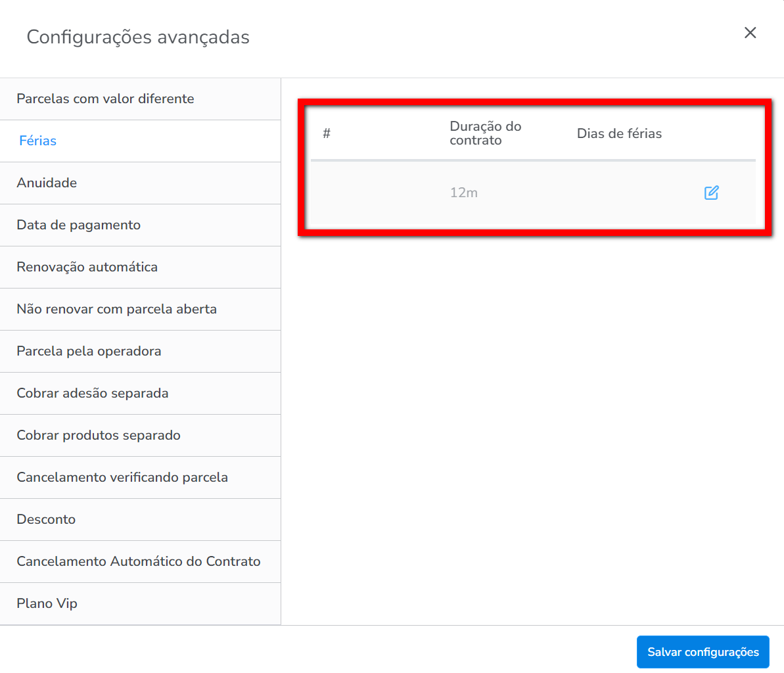Click the edit icon in the 12m row
The width and height of the screenshot is (784, 673).
pos(711,193)
